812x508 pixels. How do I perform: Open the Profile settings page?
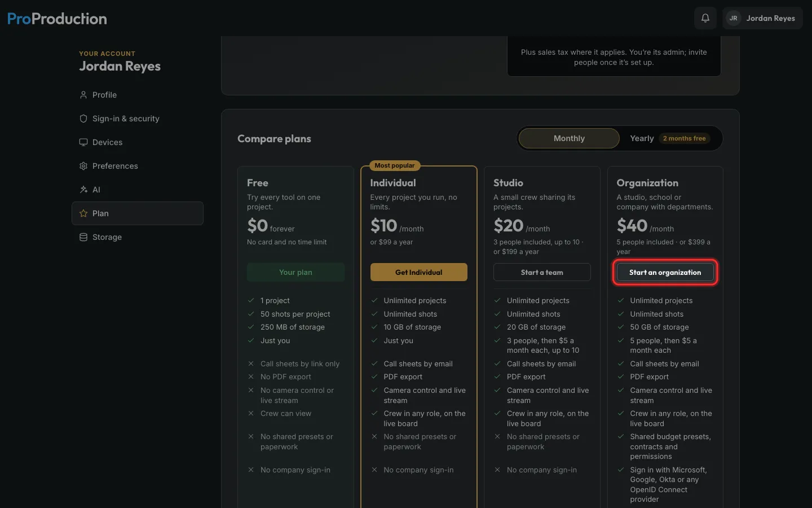coord(138,95)
